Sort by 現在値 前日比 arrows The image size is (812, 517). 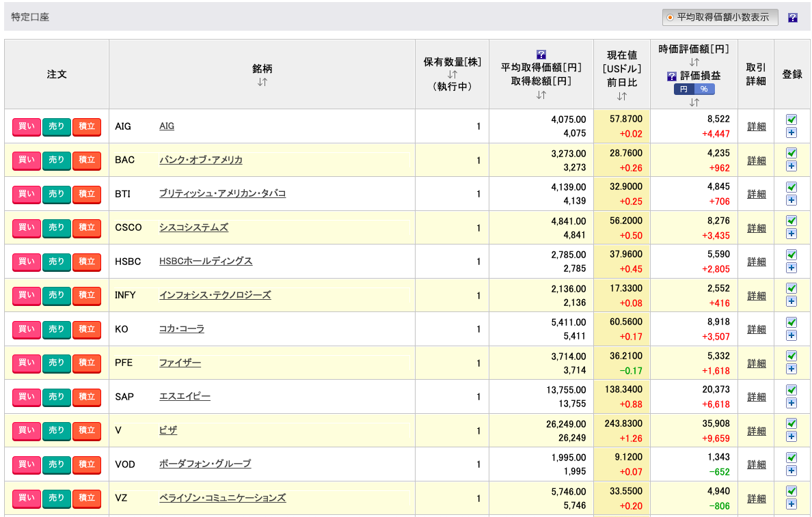pyautogui.click(x=622, y=96)
